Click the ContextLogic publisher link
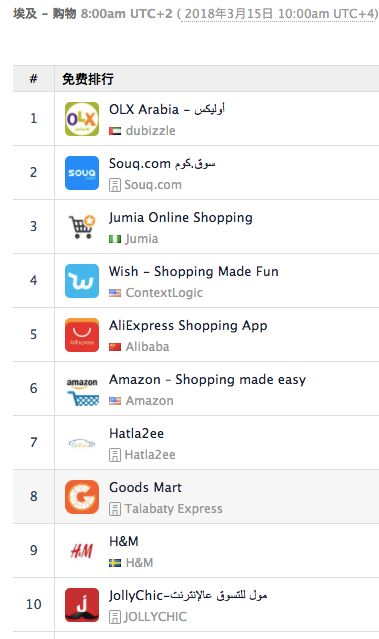This screenshot has width=379, height=639. (164, 293)
